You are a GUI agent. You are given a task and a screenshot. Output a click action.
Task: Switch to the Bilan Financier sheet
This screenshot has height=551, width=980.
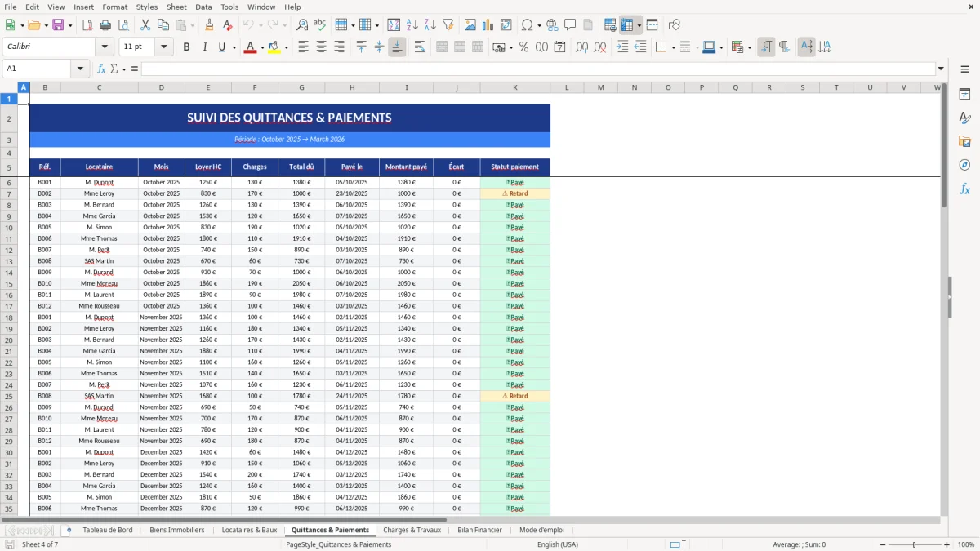(x=479, y=530)
